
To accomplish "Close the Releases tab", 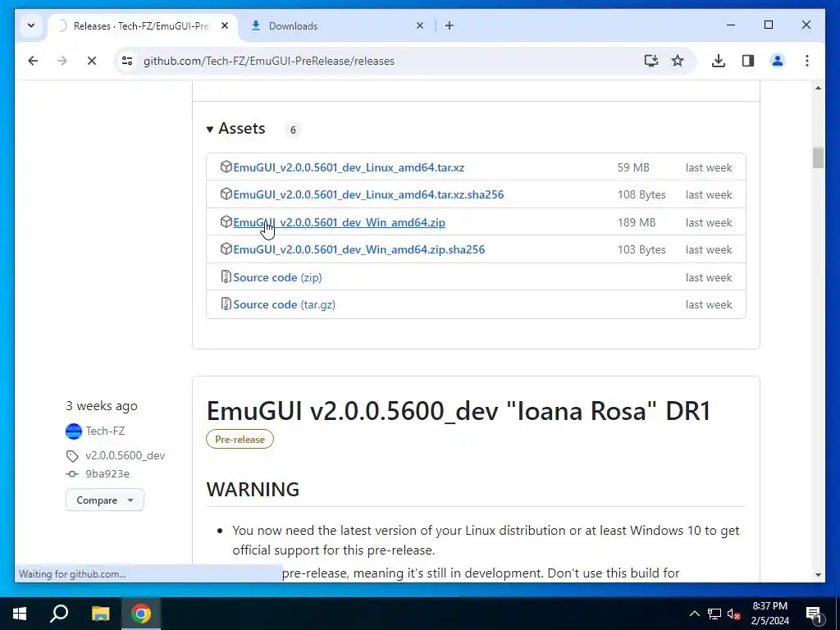I will point(225,25).
